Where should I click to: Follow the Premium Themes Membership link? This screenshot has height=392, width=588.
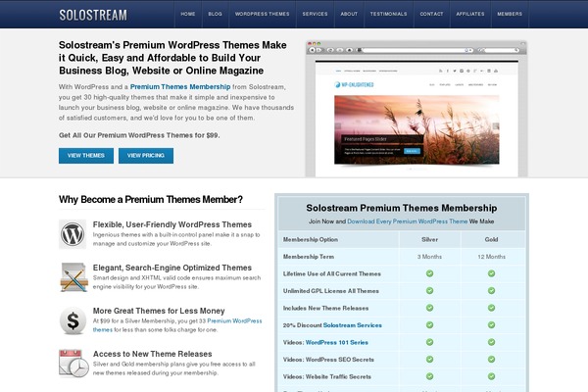(x=180, y=86)
